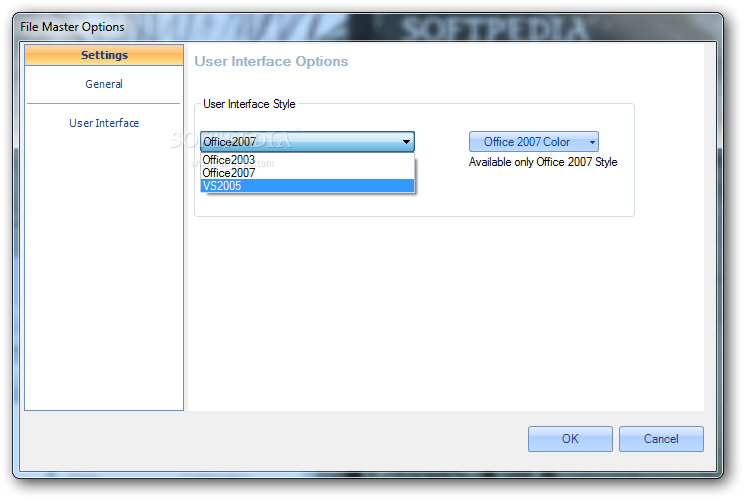Click the 'User Interface Options' heading
The height and width of the screenshot is (499, 744).
point(271,61)
